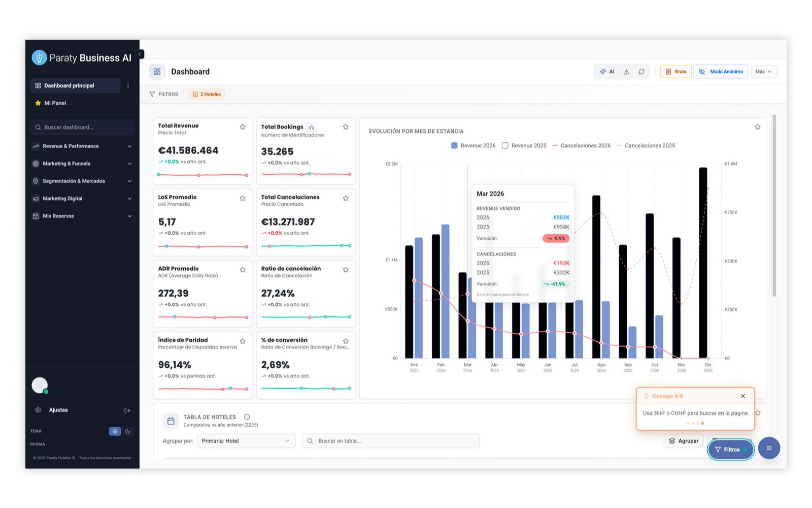Open the Primaria: Hotel grouping dropdown
The width and height of the screenshot is (812, 508).
[x=246, y=441]
